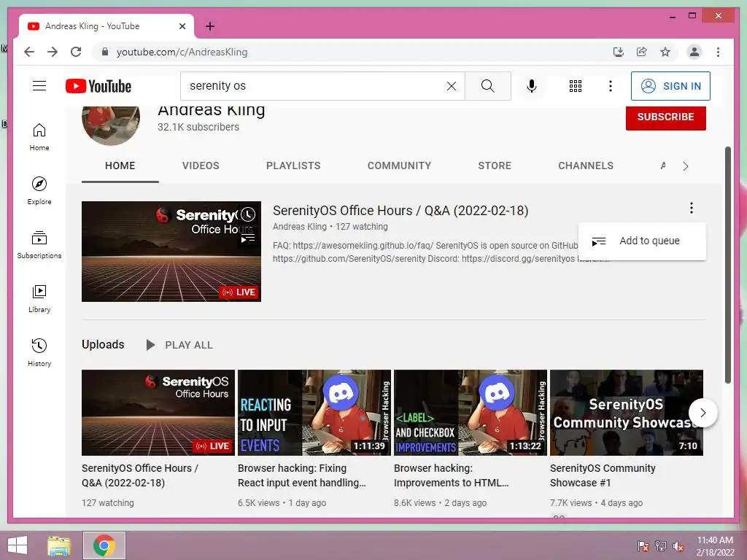The image size is (747, 560).
Task: Bookmark this page with the star
Action: pyautogui.click(x=665, y=52)
